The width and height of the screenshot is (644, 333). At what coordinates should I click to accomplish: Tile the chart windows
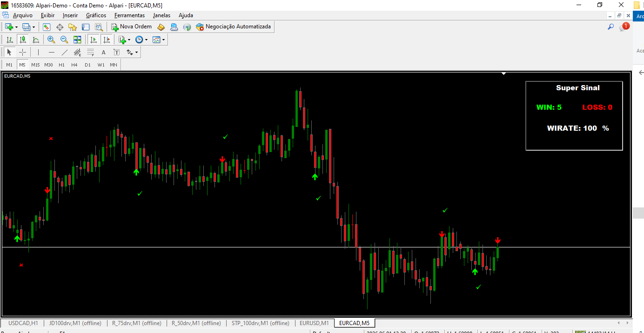77,40
